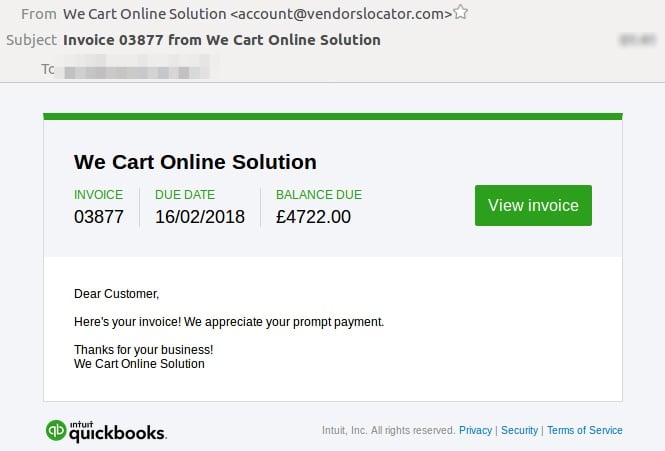Click the green BALANCE DUE label
665x451 pixels.
coord(319,195)
